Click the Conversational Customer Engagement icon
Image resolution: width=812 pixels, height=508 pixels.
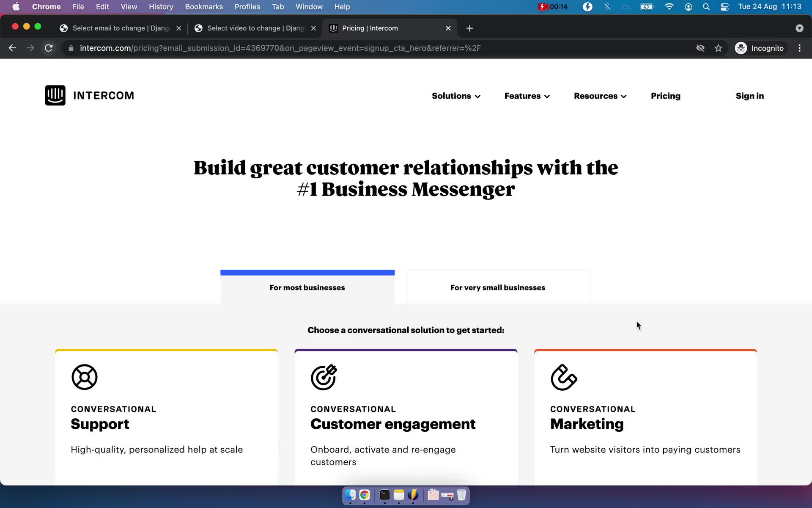pyautogui.click(x=323, y=376)
